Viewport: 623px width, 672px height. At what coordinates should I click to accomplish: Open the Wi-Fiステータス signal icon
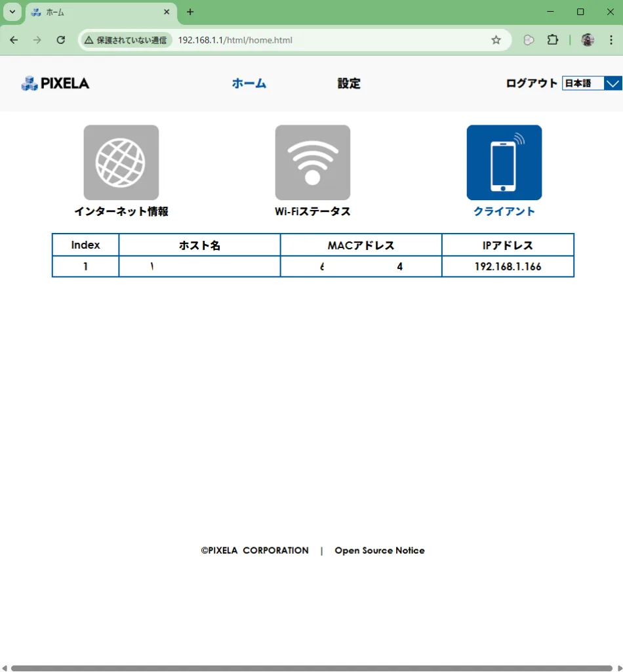313,163
